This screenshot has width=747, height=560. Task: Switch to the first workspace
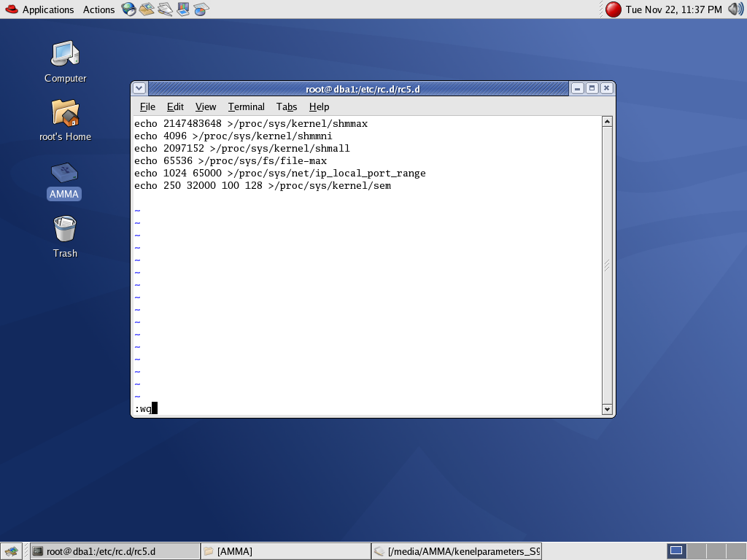(x=676, y=551)
